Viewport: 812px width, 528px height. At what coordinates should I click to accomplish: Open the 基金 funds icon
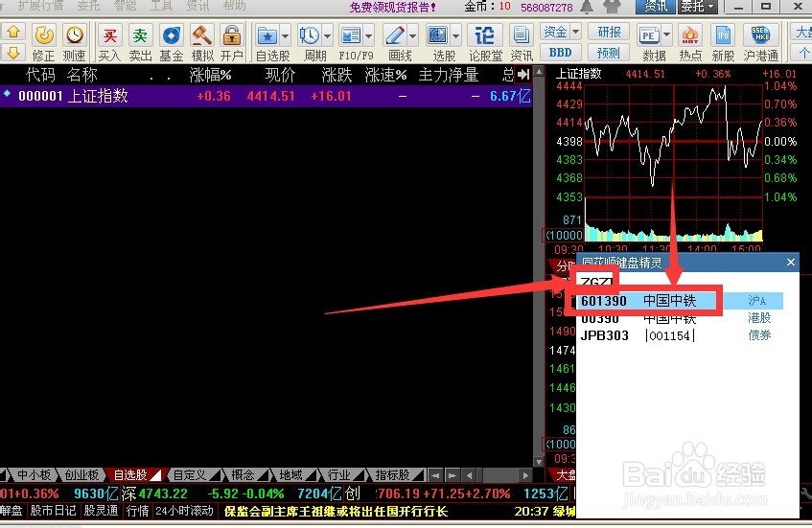coord(172,42)
